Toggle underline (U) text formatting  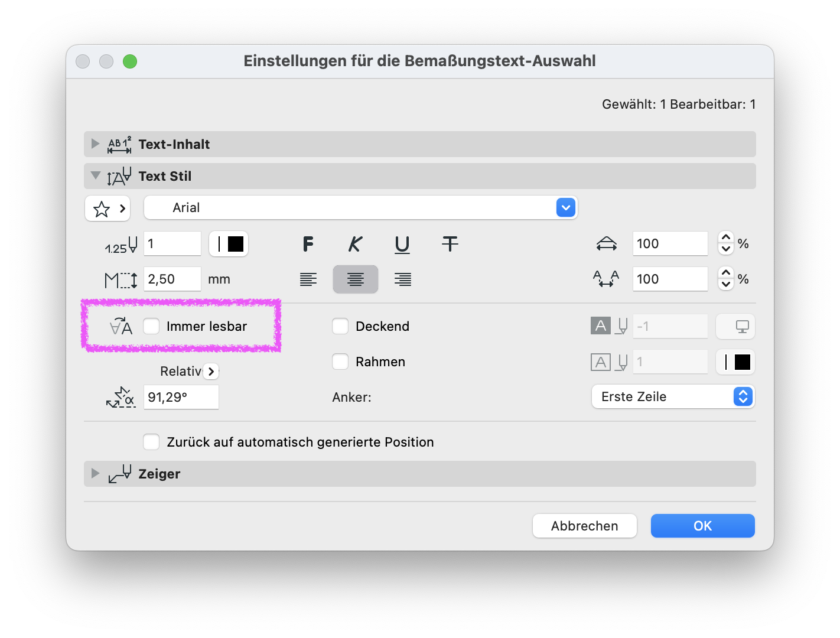pyautogui.click(x=402, y=244)
